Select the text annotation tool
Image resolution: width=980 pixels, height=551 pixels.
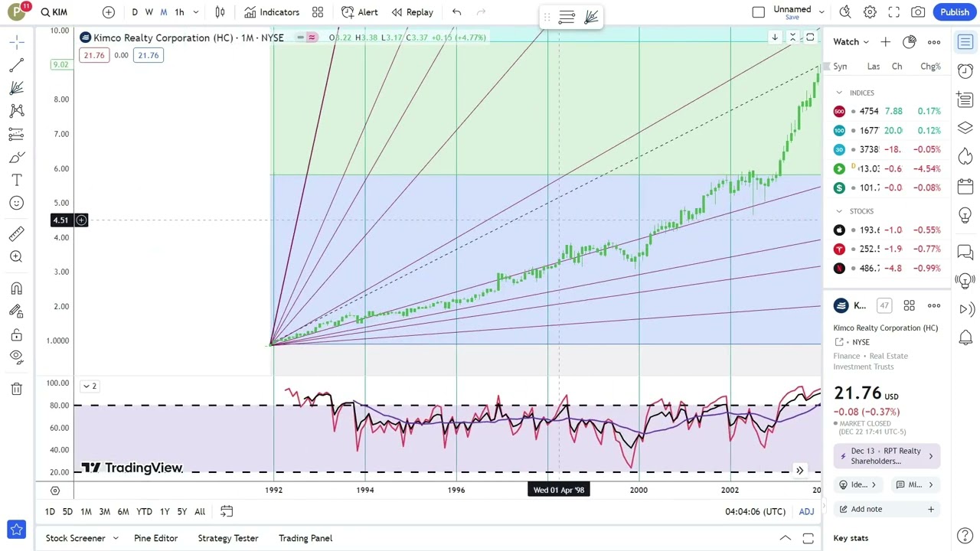16,181
